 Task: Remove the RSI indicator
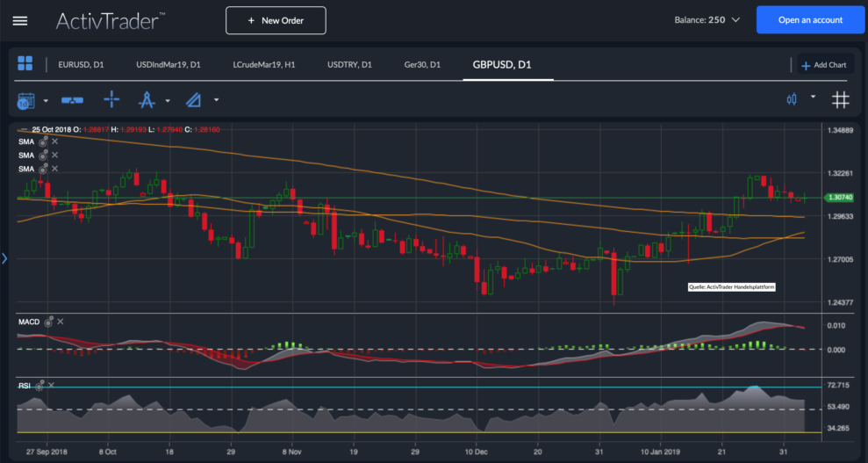[52, 385]
